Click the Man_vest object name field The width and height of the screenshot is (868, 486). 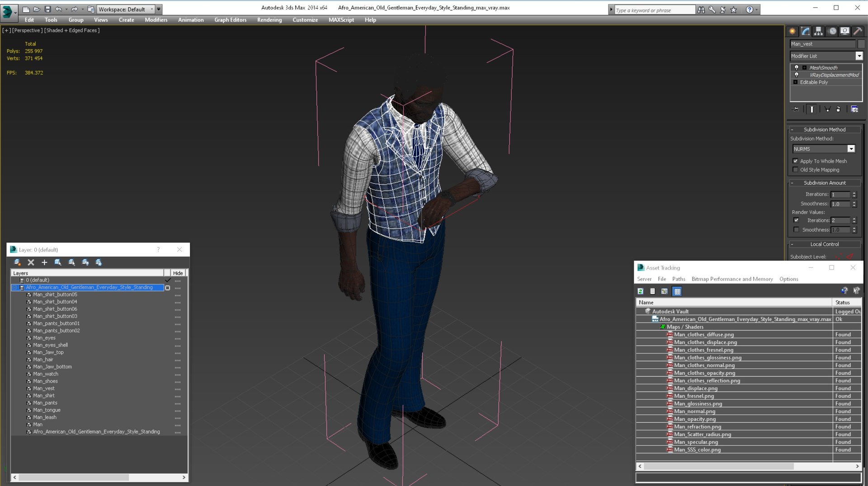click(823, 44)
